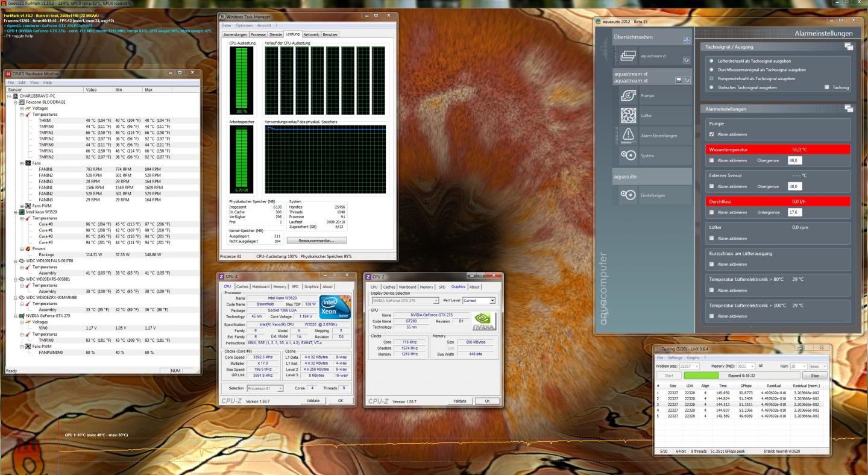The width and height of the screenshot is (868, 475).
Task: Click the window-stack icon on Alarmeinstellungen panel header
Action: [x=849, y=109]
